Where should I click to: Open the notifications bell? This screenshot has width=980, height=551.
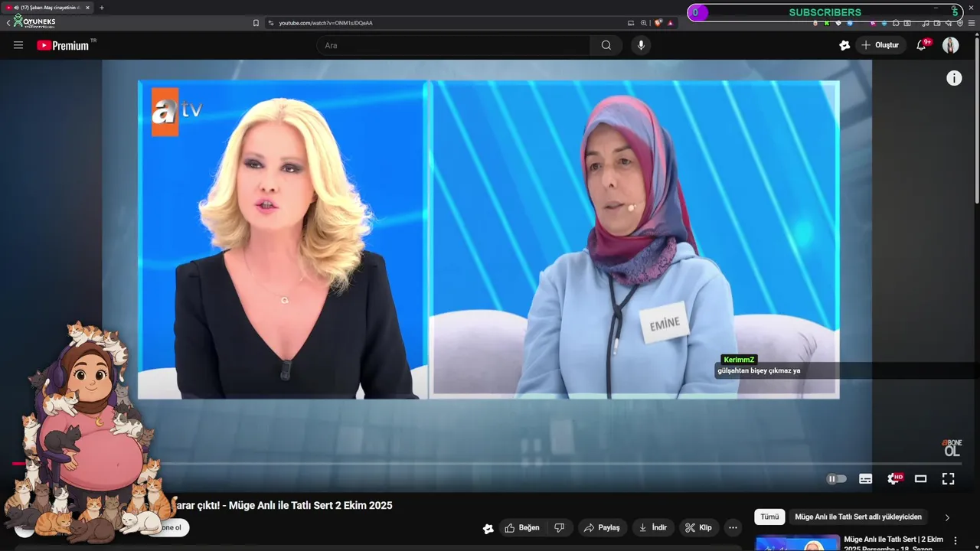point(922,45)
